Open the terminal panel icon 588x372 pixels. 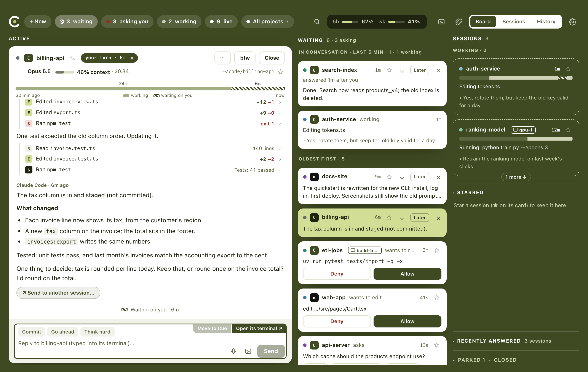(441, 21)
